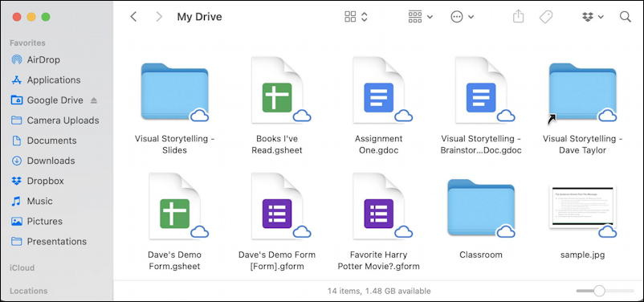Click the 'Assignment One.gdoc' file name
Image resolution: width=644 pixels, height=302 pixels.
379,145
